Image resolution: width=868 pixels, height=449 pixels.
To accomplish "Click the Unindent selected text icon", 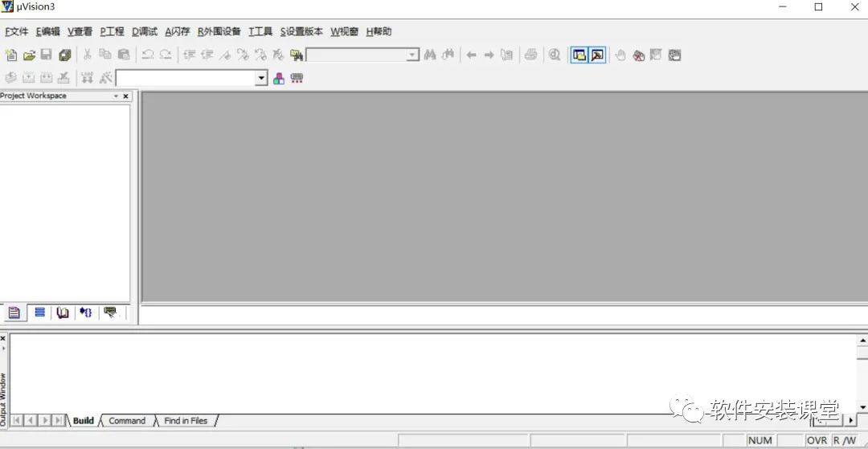I will point(207,55).
